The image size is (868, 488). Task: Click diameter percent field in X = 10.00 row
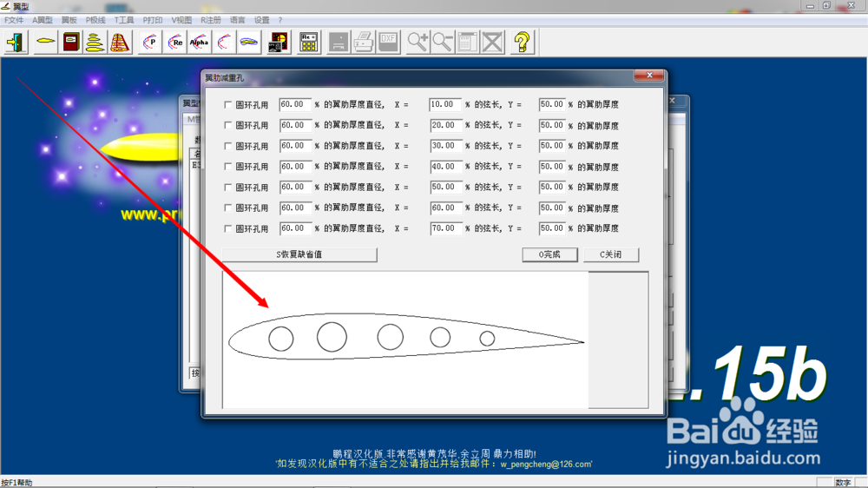[x=295, y=105]
